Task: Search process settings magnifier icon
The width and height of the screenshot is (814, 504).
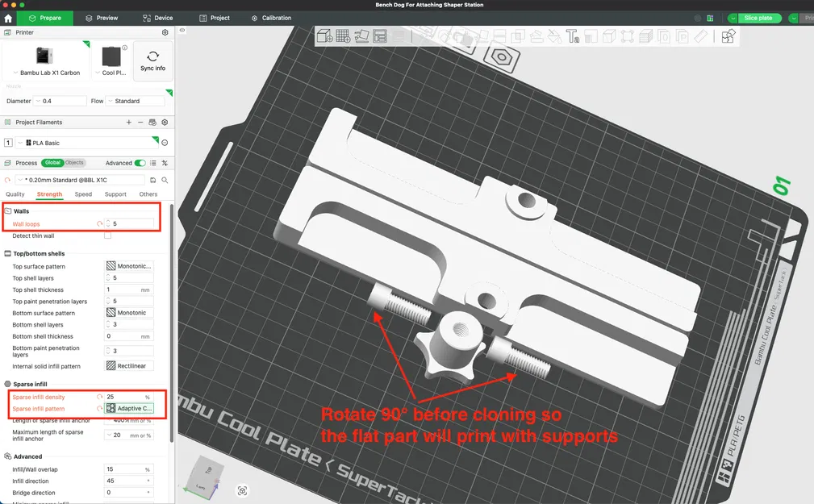Action: pos(165,180)
